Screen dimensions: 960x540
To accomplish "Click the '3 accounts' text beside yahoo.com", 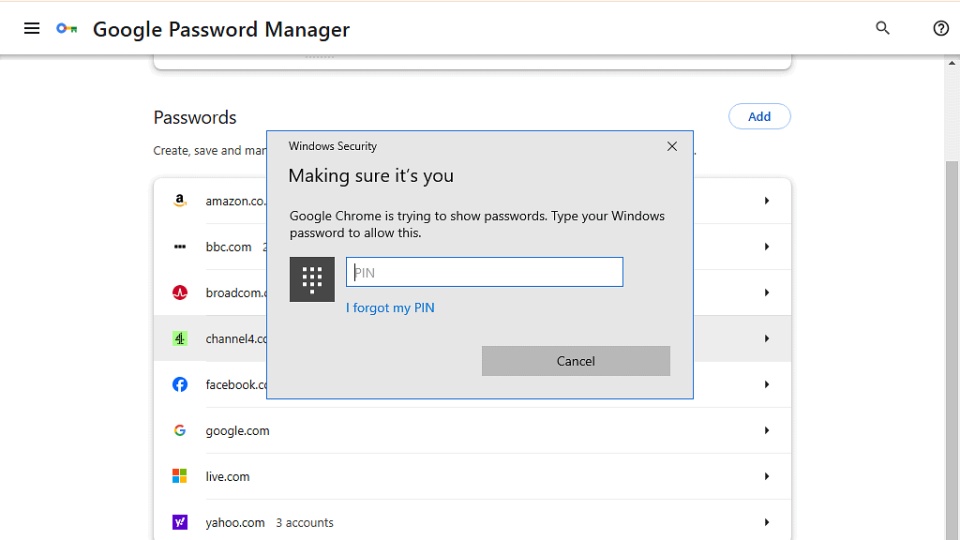I will 304,523.
